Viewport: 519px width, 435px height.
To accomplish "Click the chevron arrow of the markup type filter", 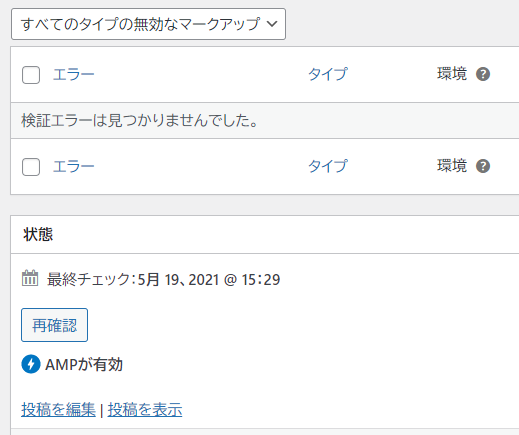I will (272, 24).
